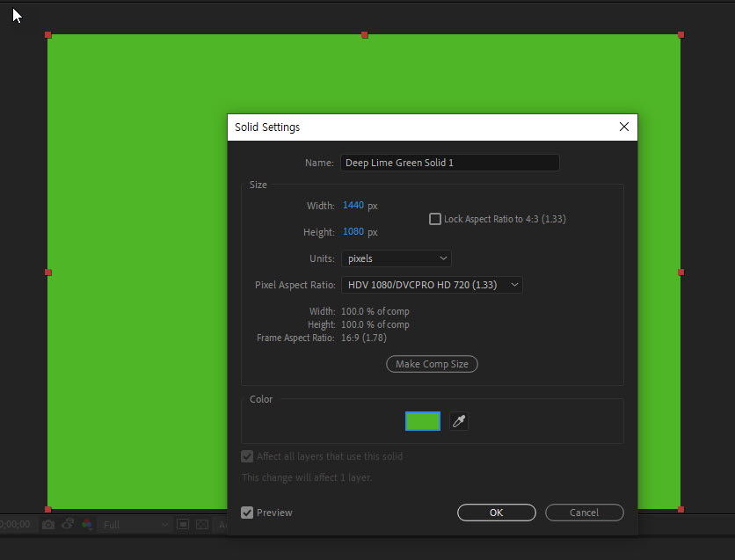Enable Lock Aspect Ratio to 4:3
The width and height of the screenshot is (735, 560).
435,218
